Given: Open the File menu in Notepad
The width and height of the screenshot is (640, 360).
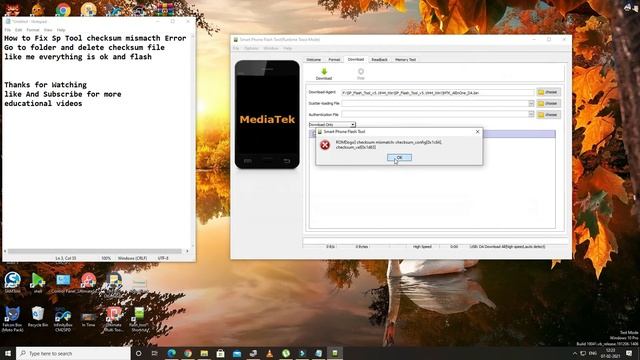Looking at the screenshot, I should [x=8, y=30].
